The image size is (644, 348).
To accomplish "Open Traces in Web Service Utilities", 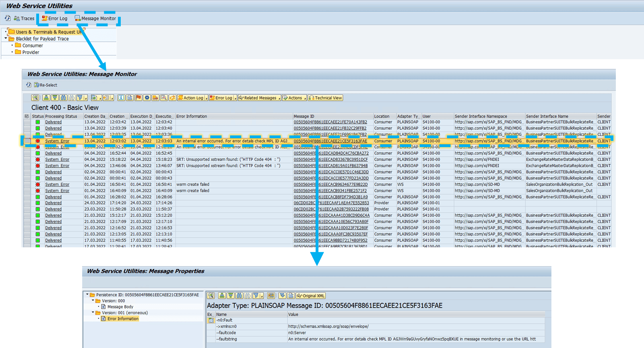I will (x=24, y=19).
